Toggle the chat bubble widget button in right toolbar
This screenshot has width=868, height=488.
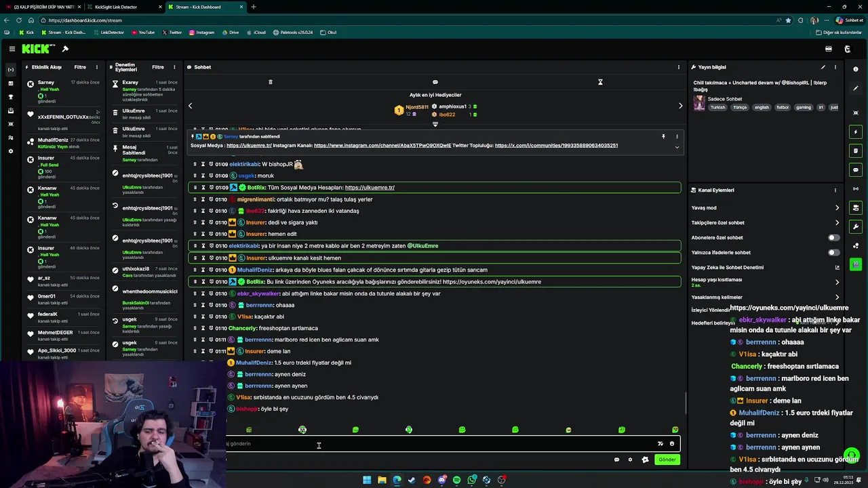(856, 169)
